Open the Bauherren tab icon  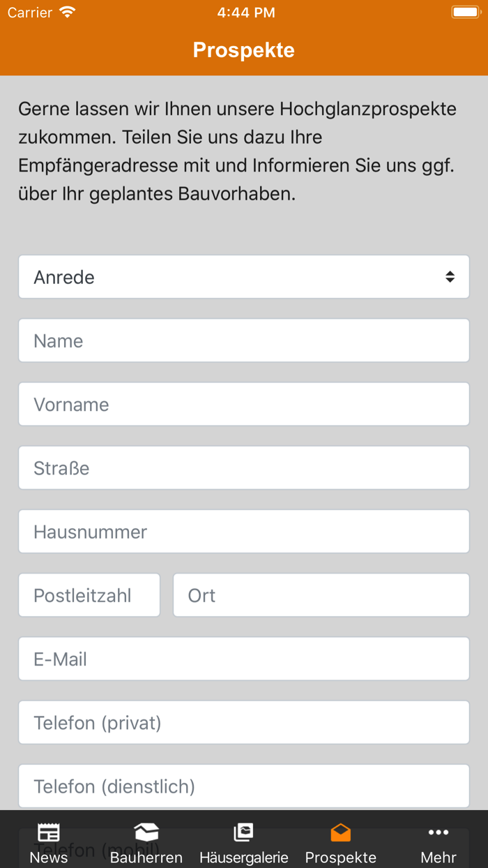click(146, 832)
